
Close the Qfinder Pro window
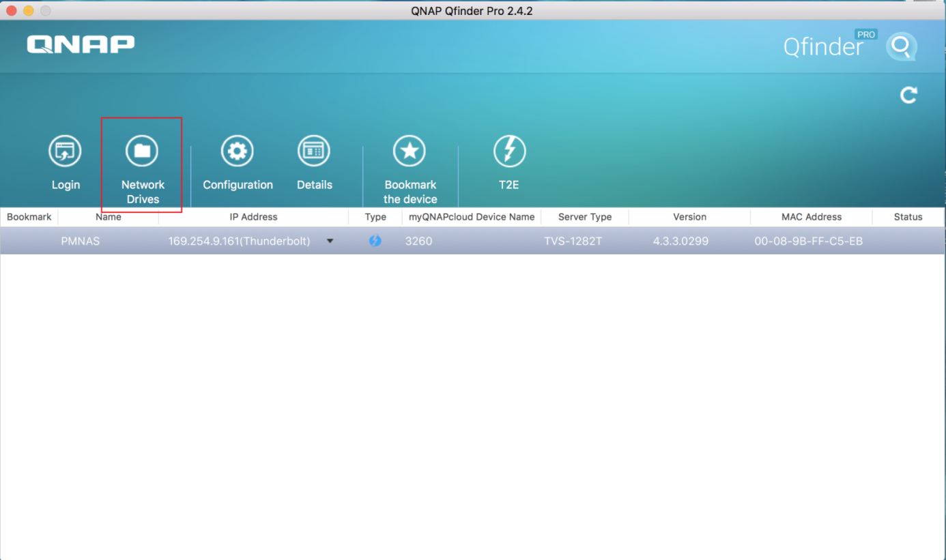click(x=11, y=11)
